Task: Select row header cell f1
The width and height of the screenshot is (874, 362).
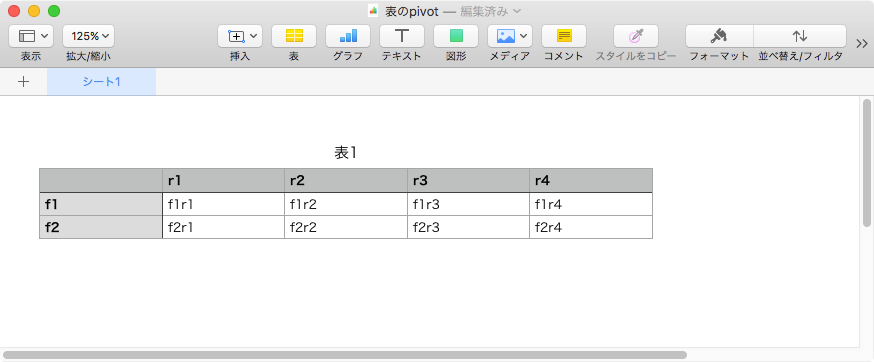Action: [x=101, y=204]
